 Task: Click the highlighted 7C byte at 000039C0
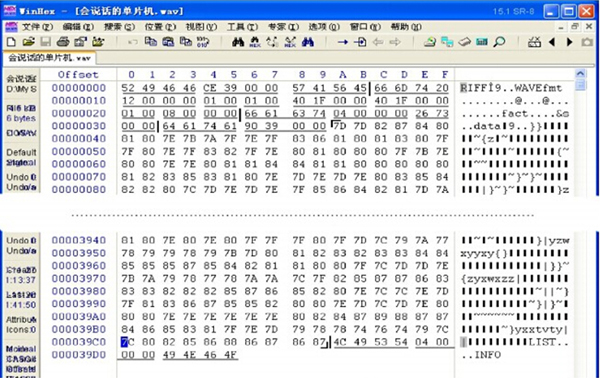coord(127,342)
